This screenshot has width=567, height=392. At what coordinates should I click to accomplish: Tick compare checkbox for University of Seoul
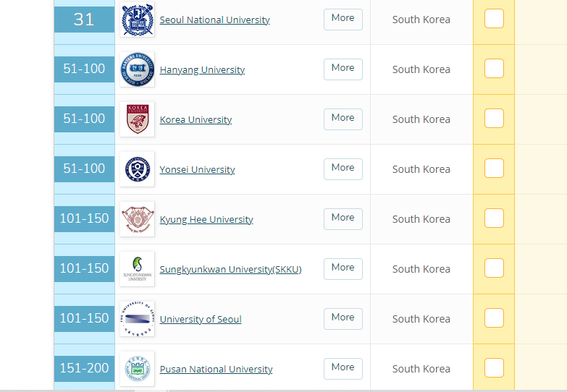click(x=494, y=318)
